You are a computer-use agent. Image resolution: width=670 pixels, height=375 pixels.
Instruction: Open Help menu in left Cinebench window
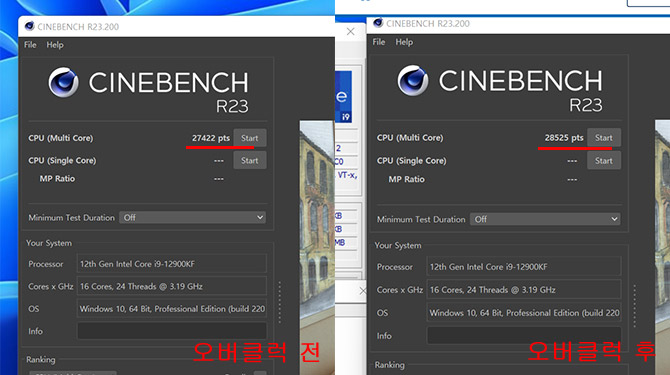pyautogui.click(x=55, y=45)
